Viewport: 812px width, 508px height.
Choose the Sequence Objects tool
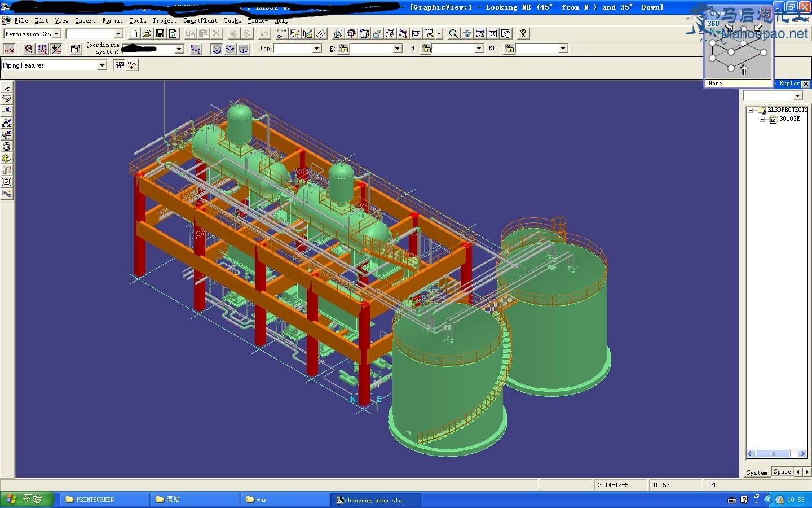pos(7,170)
